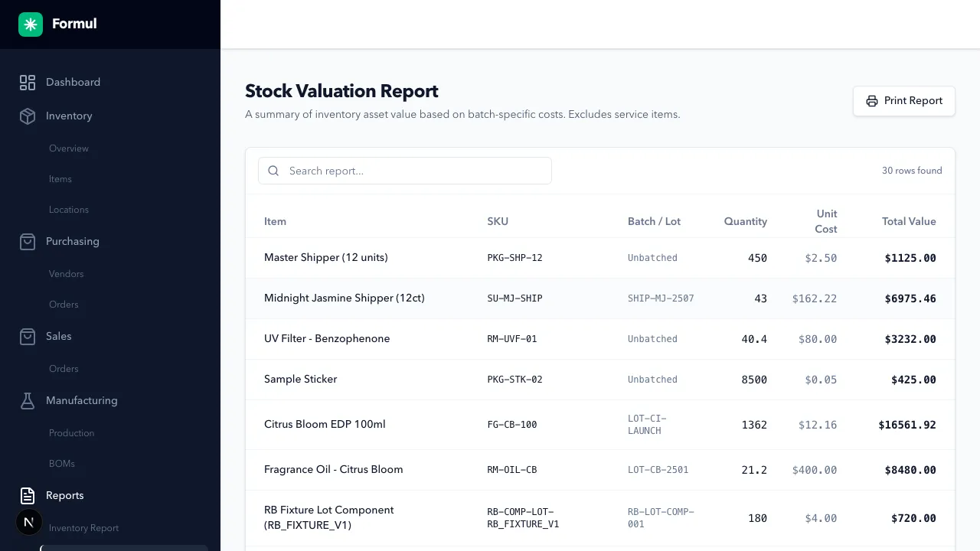Image resolution: width=980 pixels, height=551 pixels.
Task: Select Vendors under Purchasing
Action: pos(66,273)
